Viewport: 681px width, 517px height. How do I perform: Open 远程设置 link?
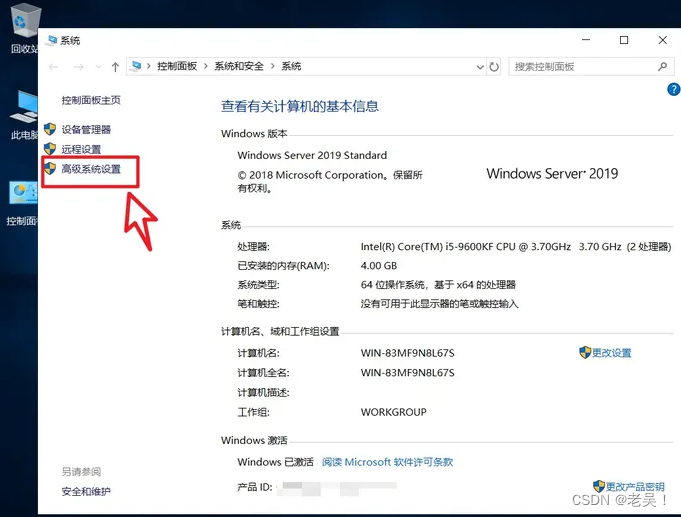81,149
